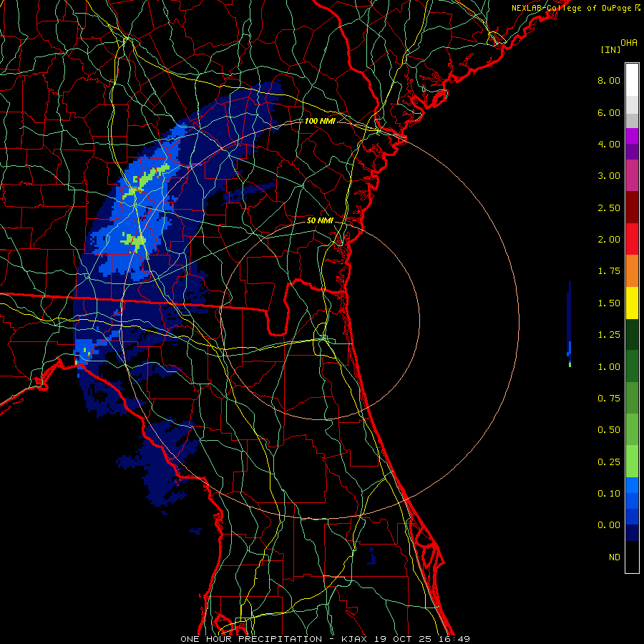Choose the orange swatch labeled 1.75
This screenshot has width=644, height=644.
click(632, 270)
